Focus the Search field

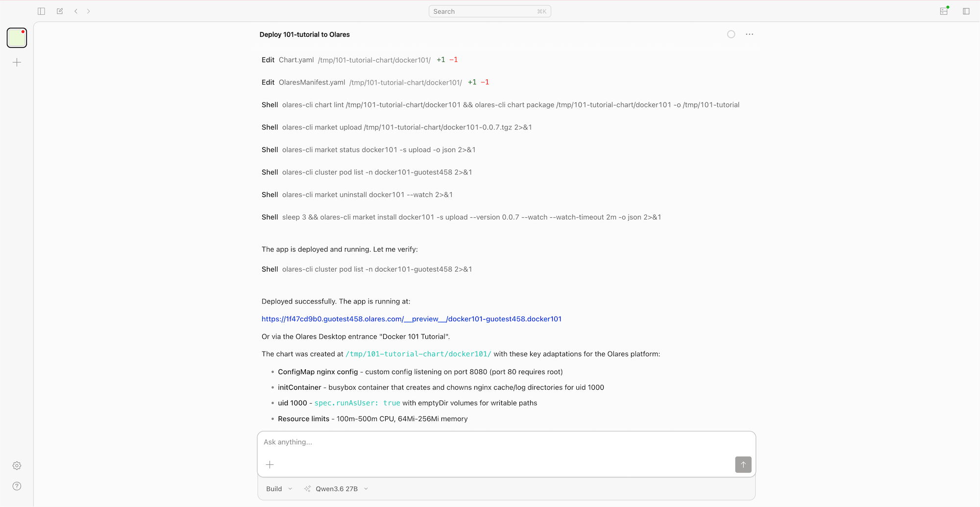pyautogui.click(x=490, y=11)
